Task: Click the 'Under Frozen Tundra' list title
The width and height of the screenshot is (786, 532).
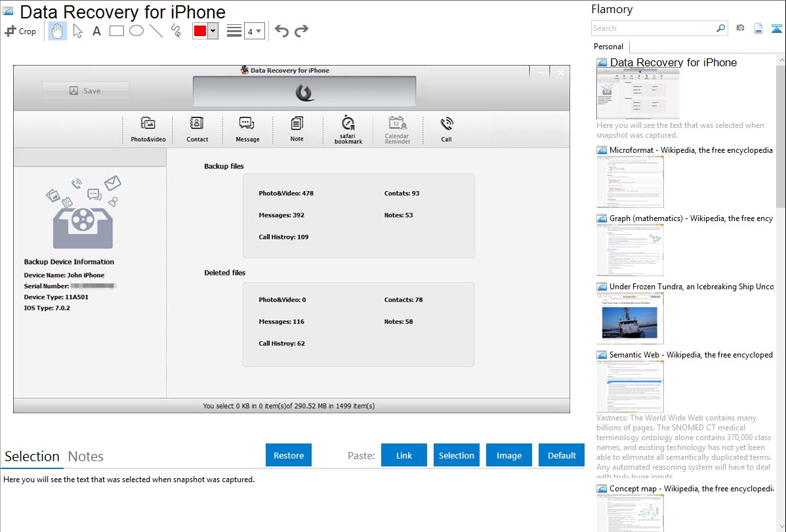Action: [x=692, y=286]
